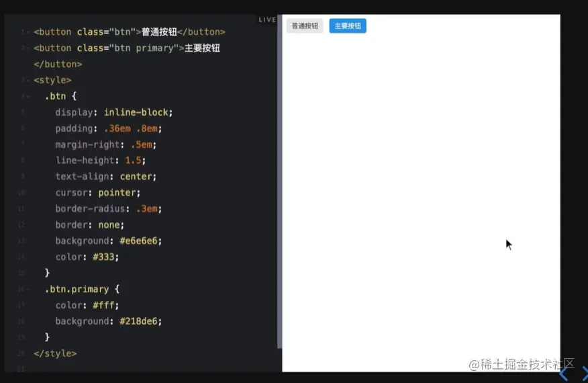Image resolution: width=588 pixels, height=383 pixels.
Task: Click the 'border: none;' line
Action: [90, 224]
